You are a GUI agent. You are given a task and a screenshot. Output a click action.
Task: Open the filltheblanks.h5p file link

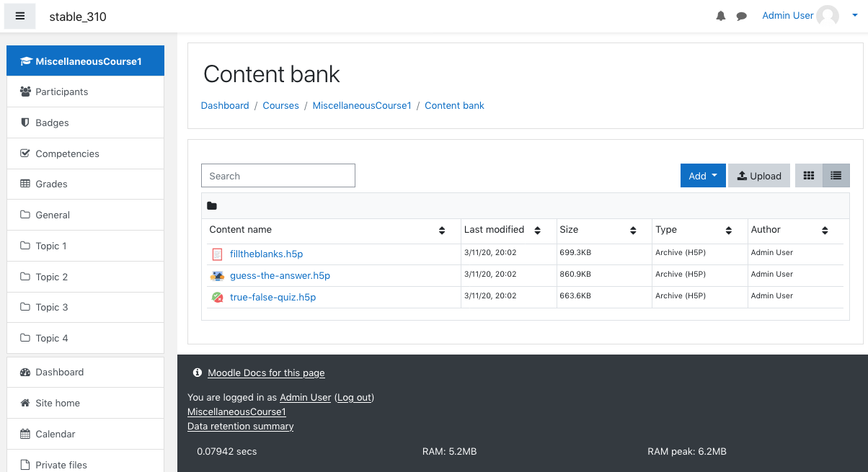266,254
